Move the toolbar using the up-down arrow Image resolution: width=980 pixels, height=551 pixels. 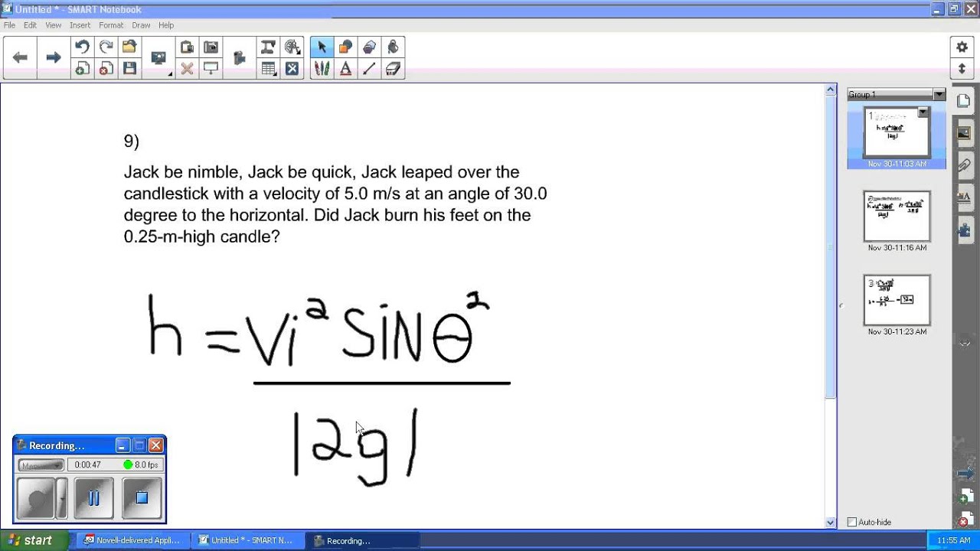(962, 69)
